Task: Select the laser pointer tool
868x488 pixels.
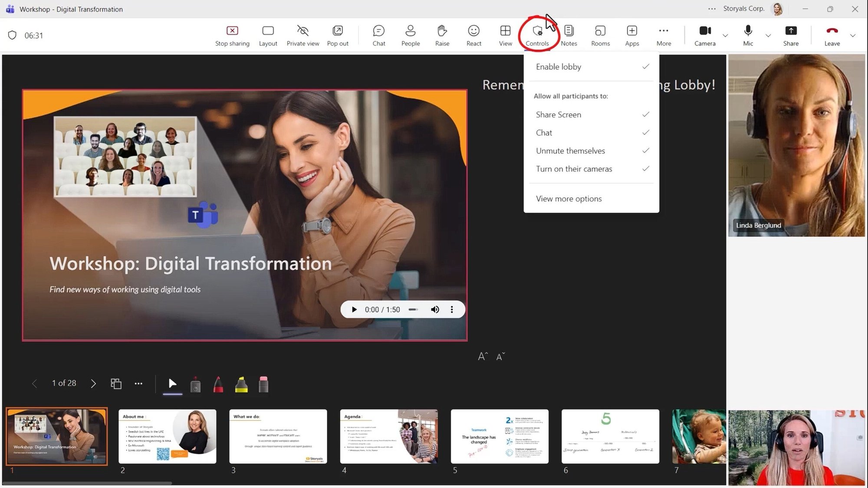Action: click(196, 384)
